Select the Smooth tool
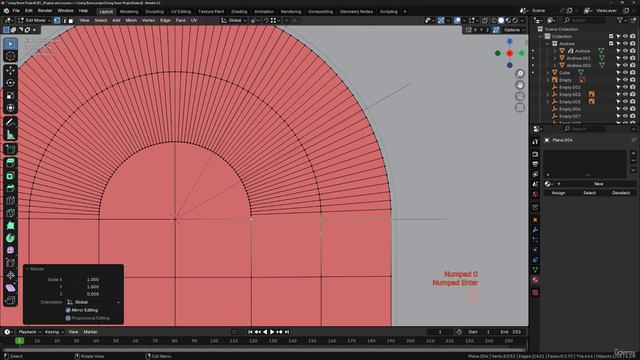This screenshot has height=360, width=640. (10, 250)
